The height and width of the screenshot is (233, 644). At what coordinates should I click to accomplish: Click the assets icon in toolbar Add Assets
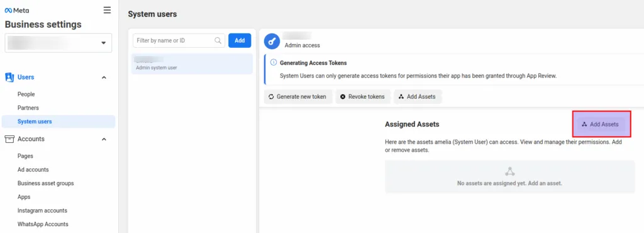[401, 96]
